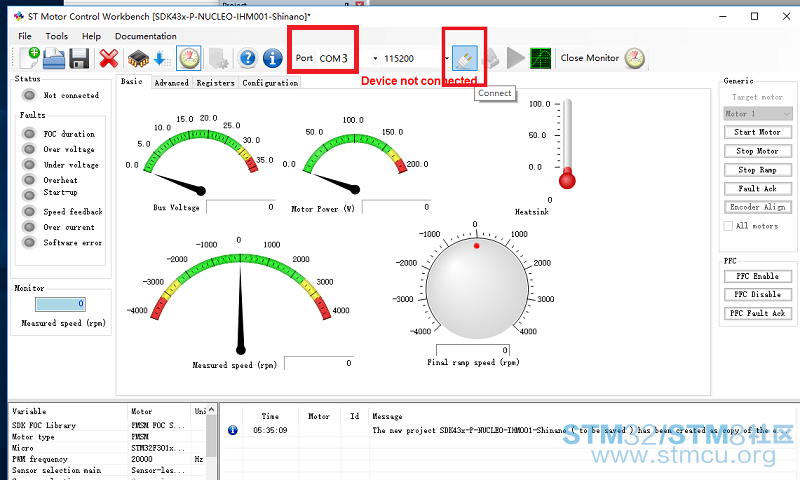
Task: Click the Measured speed field under large gauge
Action: pyautogui.click(x=319, y=363)
